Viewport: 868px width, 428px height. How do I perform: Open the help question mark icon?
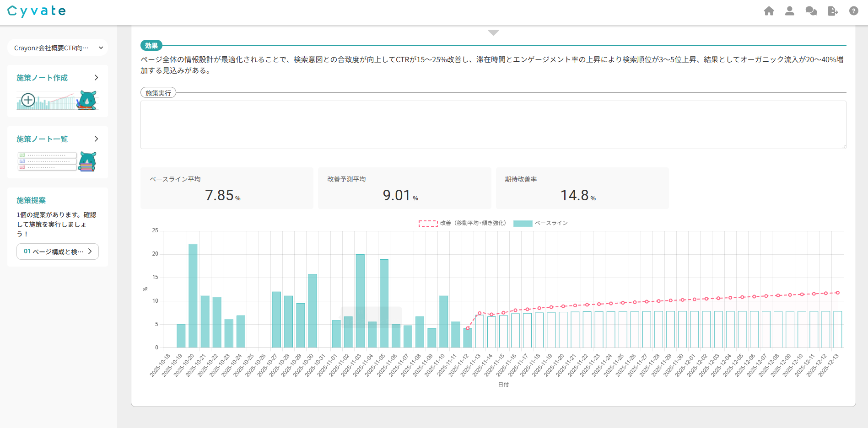click(x=853, y=11)
